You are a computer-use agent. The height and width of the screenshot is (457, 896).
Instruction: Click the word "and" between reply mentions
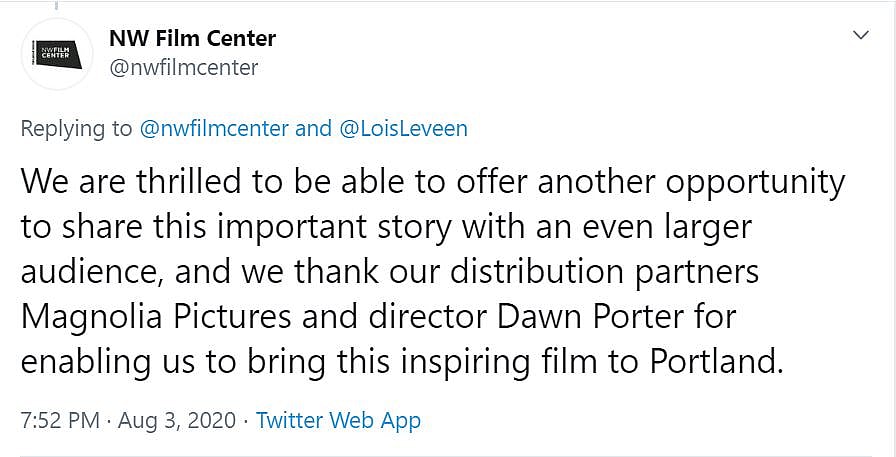tap(313, 128)
